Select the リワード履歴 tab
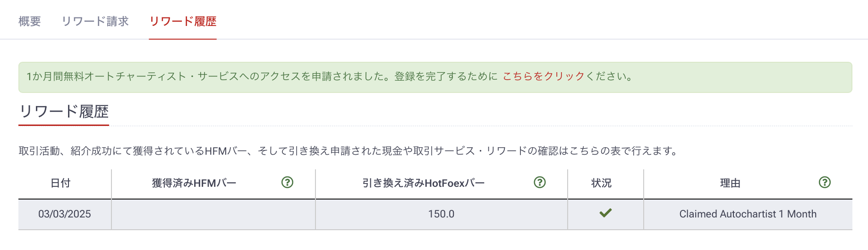Screen dimensions: 868x250 coord(183,21)
